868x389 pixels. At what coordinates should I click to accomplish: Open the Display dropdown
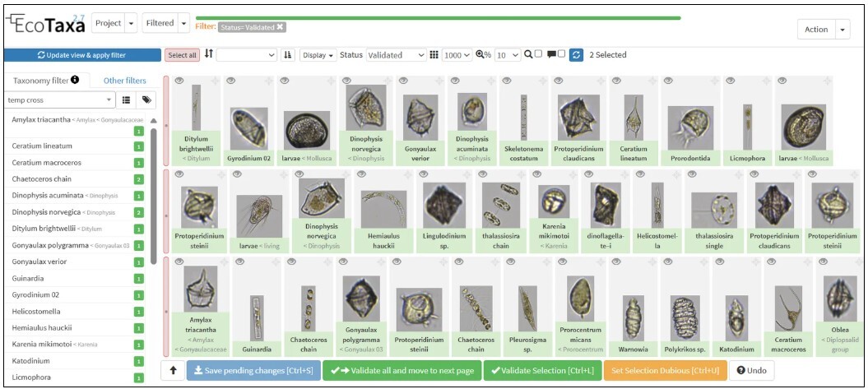pos(318,55)
